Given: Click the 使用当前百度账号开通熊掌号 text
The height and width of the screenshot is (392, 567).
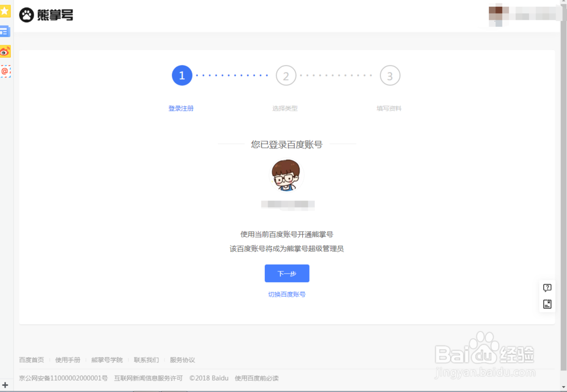Looking at the screenshot, I should coord(287,235).
